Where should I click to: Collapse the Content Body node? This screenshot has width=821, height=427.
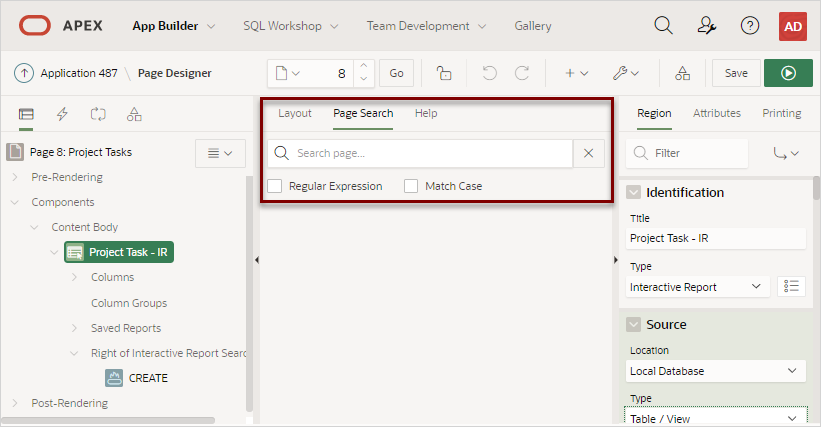[35, 227]
